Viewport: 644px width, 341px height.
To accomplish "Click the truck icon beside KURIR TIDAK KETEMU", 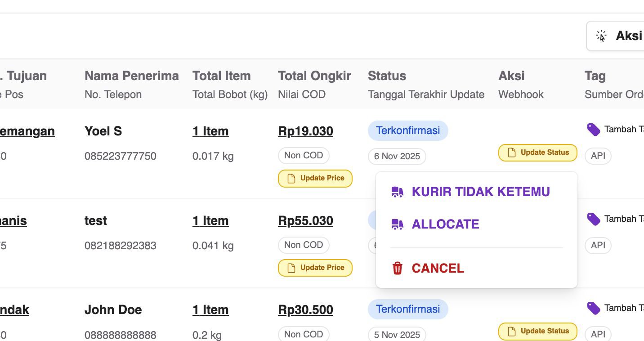I will point(397,192).
